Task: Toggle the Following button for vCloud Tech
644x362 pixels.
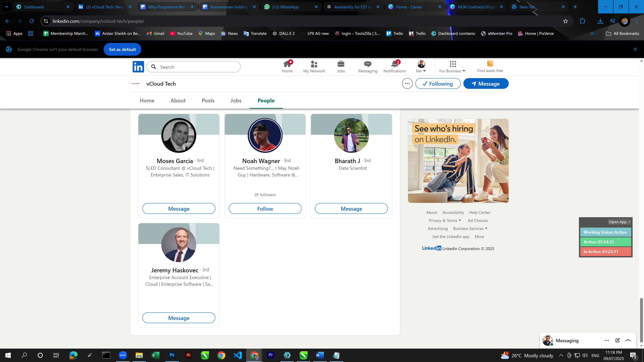Action: click(438, 83)
